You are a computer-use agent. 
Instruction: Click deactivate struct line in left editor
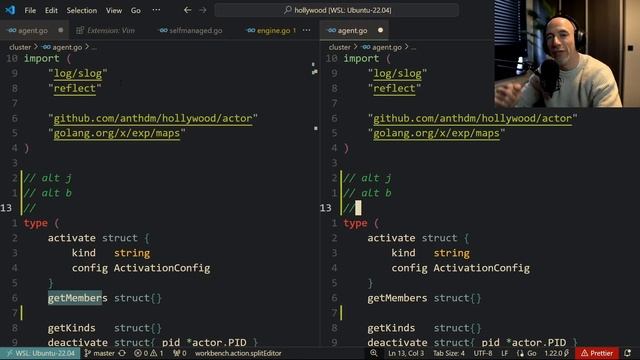click(x=153, y=342)
